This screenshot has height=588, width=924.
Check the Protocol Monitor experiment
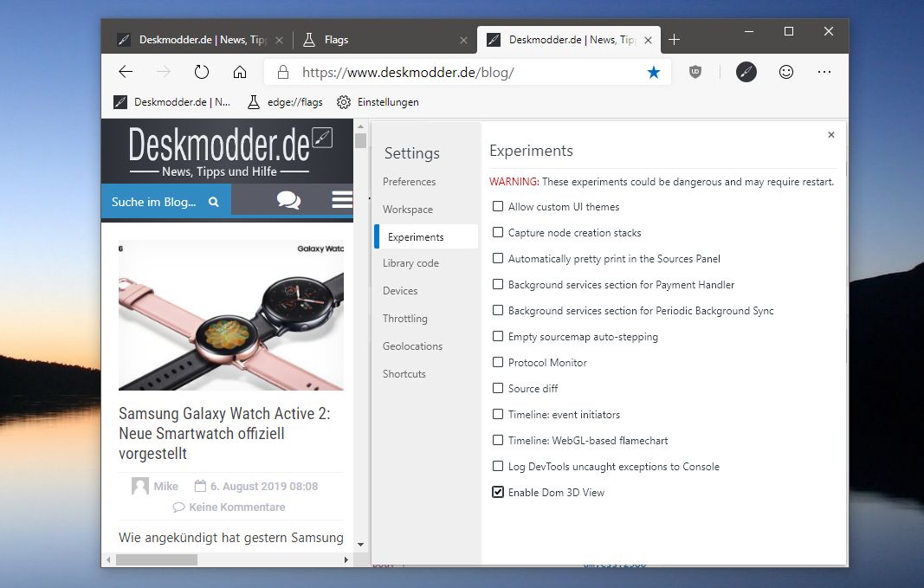[x=498, y=362]
